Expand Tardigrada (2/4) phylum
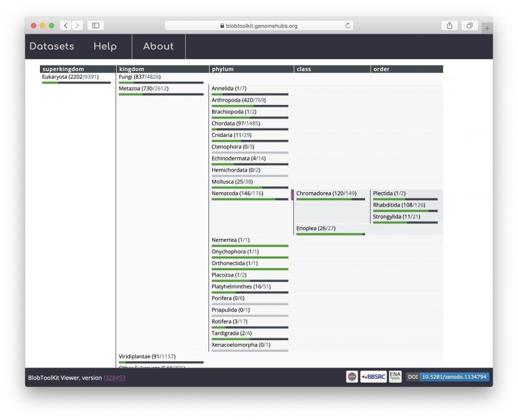 tap(232, 333)
